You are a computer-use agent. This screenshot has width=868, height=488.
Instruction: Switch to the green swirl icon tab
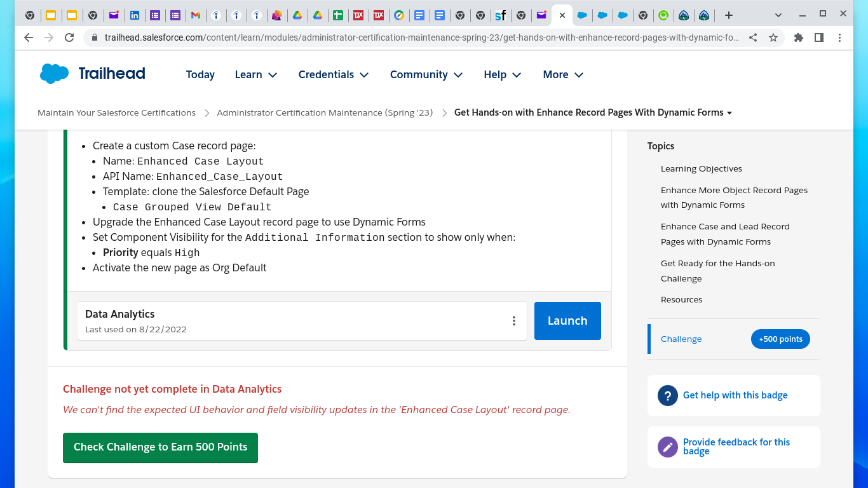[663, 15]
